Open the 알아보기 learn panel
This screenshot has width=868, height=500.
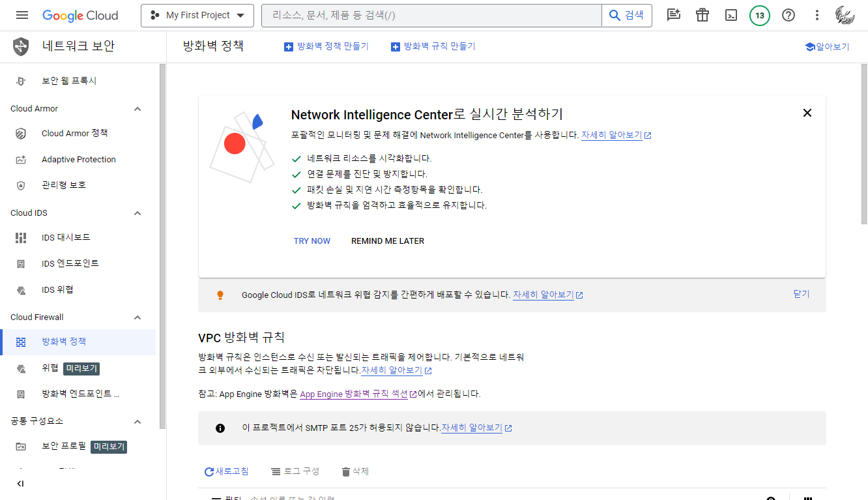pos(828,47)
